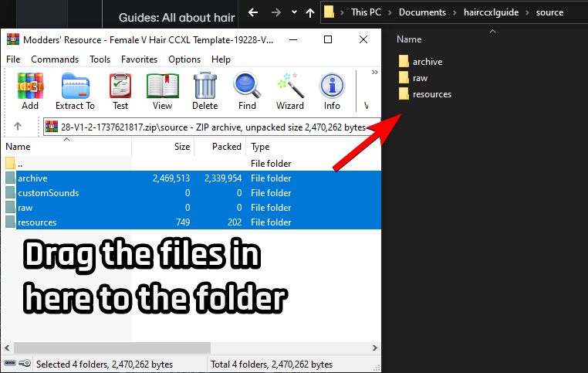Image resolution: width=588 pixels, height=373 pixels.
Task: Open the Favorites menu
Action: pos(139,59)
